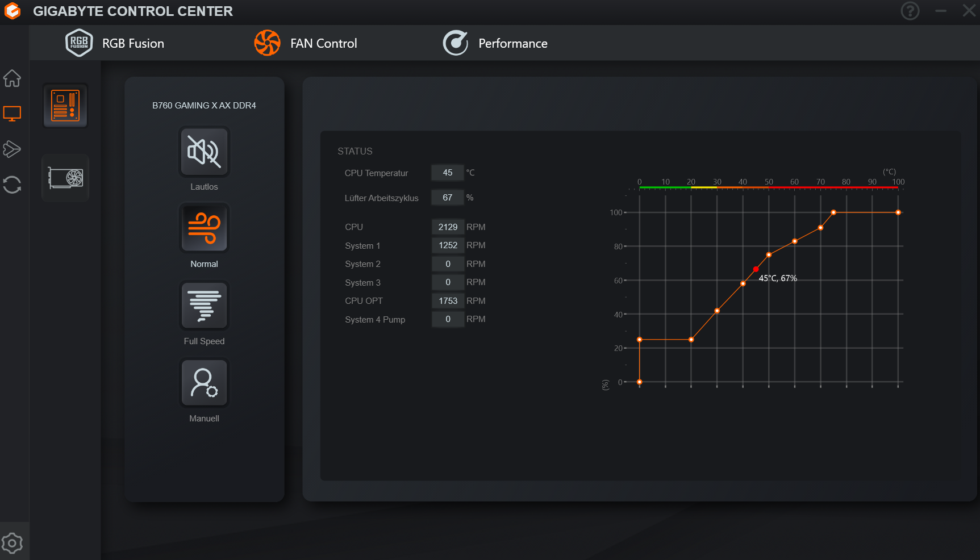980x560 pixels.
Task: Activate Lautlos silent fan mode
Action: 204,152
